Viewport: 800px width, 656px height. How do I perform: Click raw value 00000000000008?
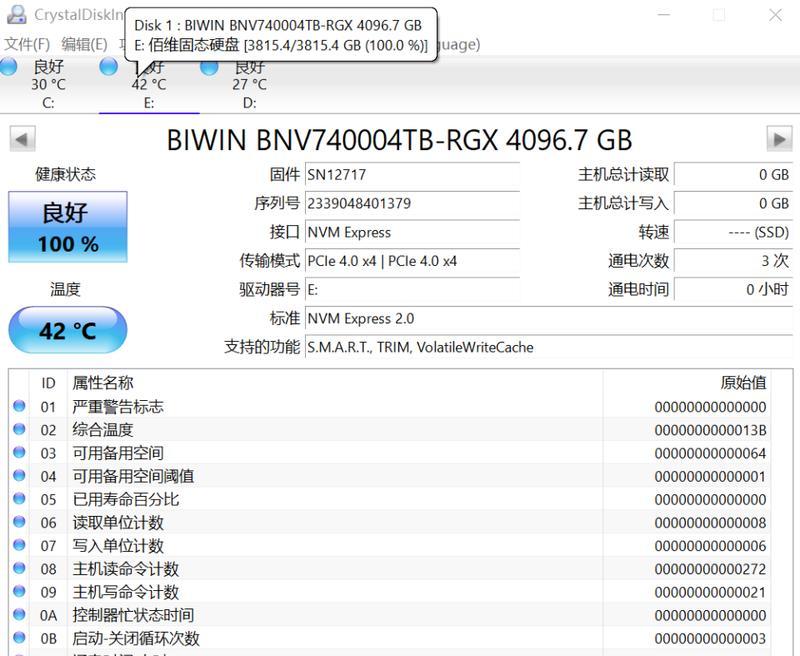(710, 522)
